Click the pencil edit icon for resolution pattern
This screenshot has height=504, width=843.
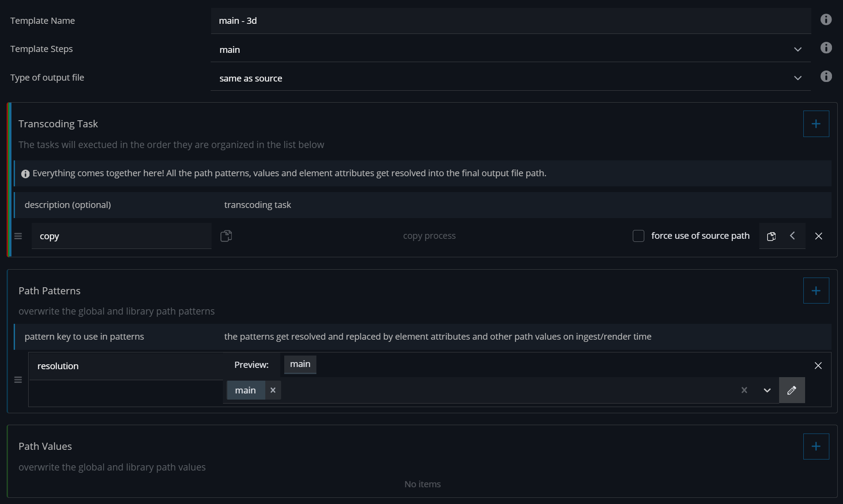click(x=791, y=390)
